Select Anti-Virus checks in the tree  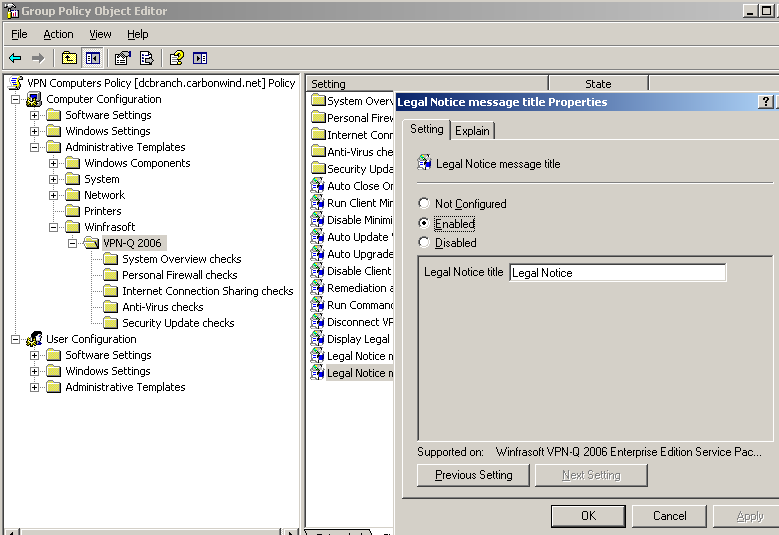pyautogui.click(x=162, y=307)
